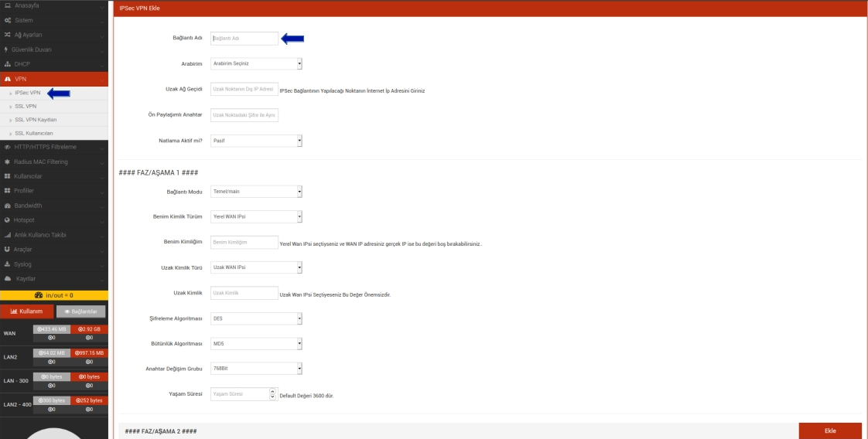The height and width of the screenshot is (439, 868).
Task: Focus the Uzak Kimlik input field
Action: pos(244,293)
